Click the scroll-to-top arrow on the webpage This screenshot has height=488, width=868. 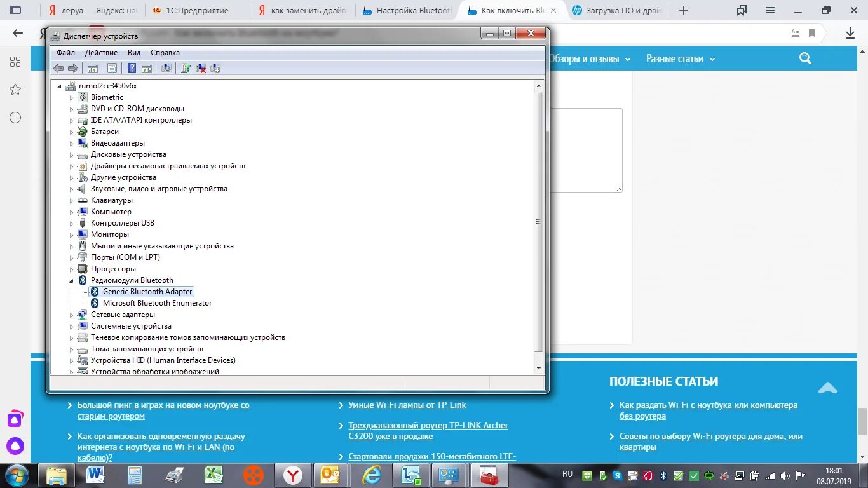coord(827,388)
